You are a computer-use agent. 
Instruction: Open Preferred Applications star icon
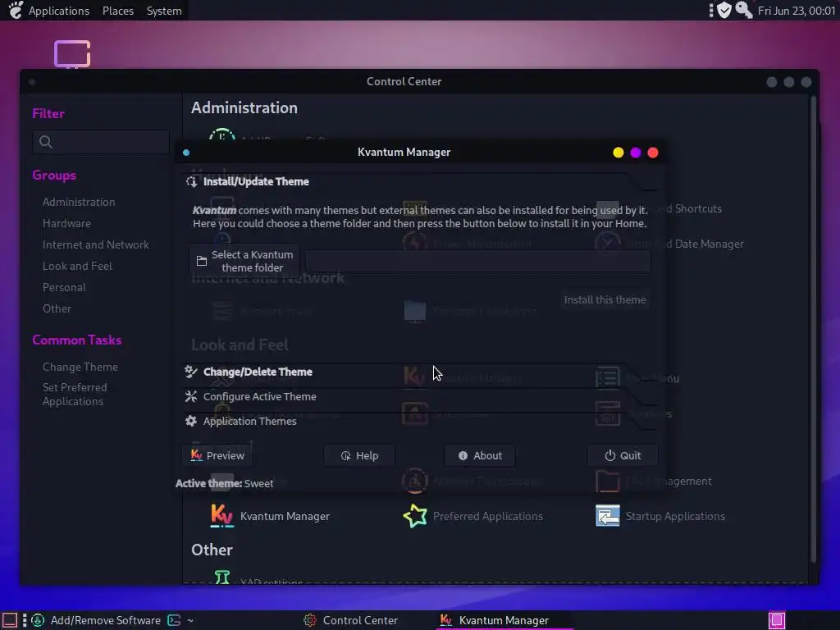[x=414, y=516]
